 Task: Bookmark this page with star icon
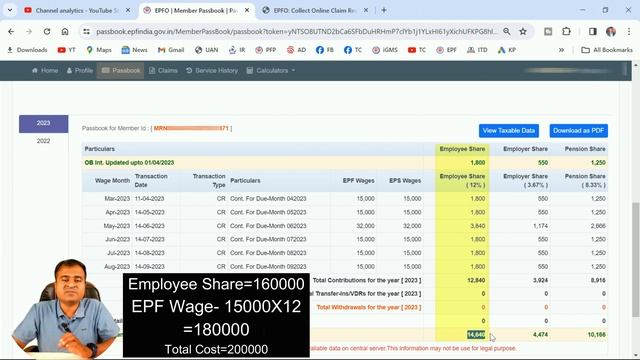tap(523, 31)
